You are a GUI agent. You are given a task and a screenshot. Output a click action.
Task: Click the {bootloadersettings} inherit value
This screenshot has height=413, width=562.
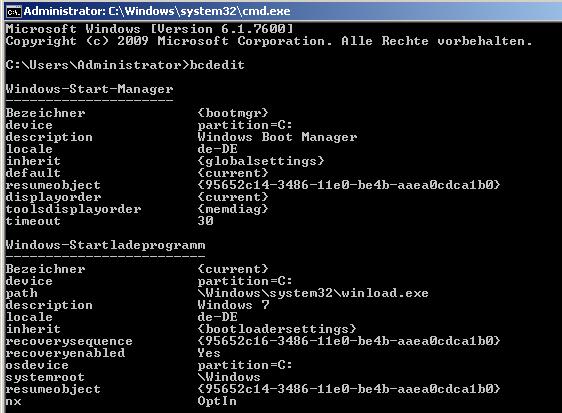click(x=277, y=329)
